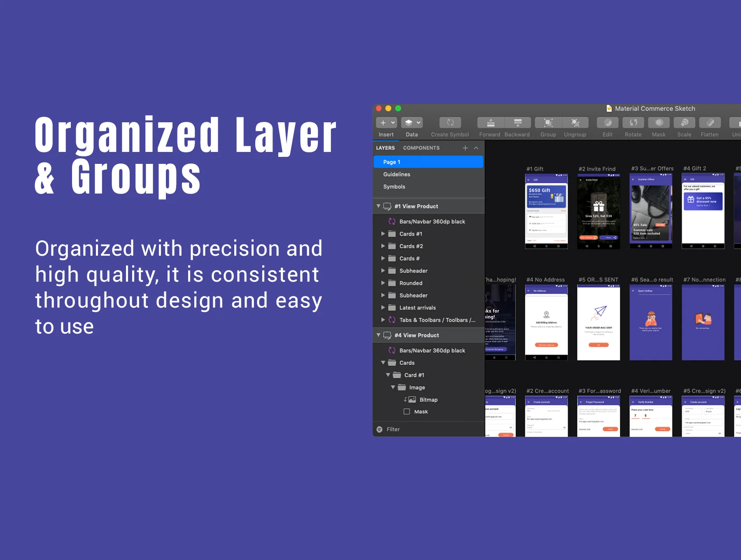Click the Mask toolbar icon
Viewport: 741px width, 560px height.
[x=659, y=123]
